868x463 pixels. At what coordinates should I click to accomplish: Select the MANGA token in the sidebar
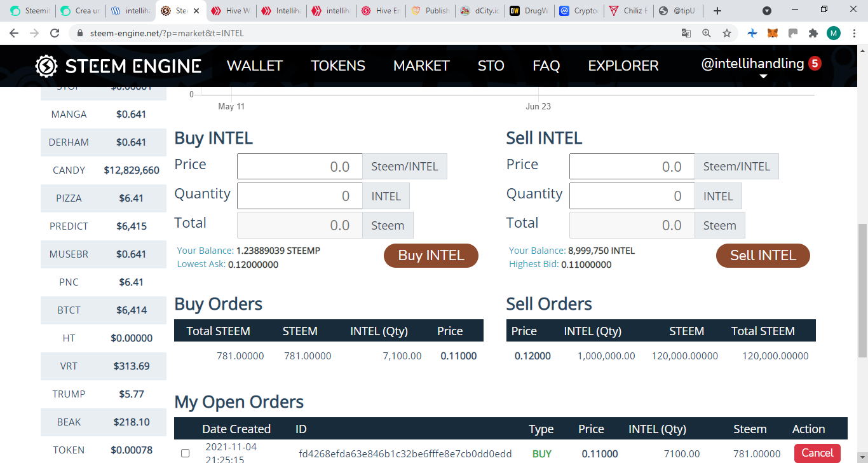click(104, 114)
